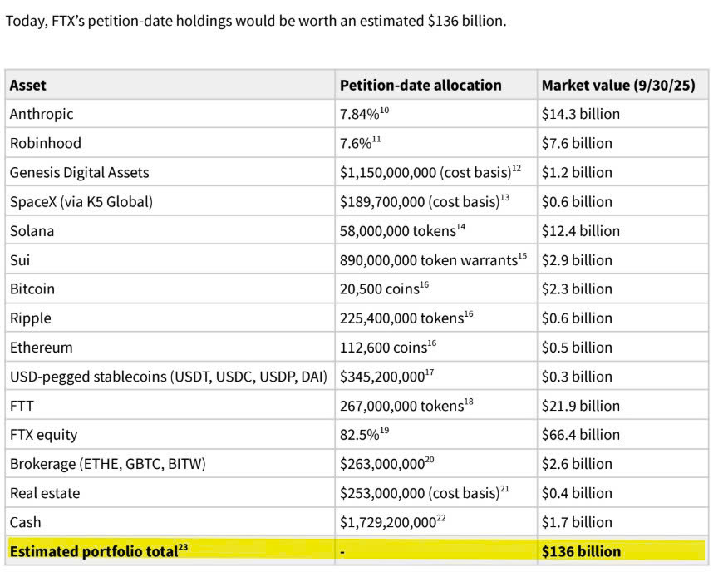Image resolution: width=728 pixels, height=582 pixels.
Task: Select the Petition-date allocation column header
Action: coord(421,85)
